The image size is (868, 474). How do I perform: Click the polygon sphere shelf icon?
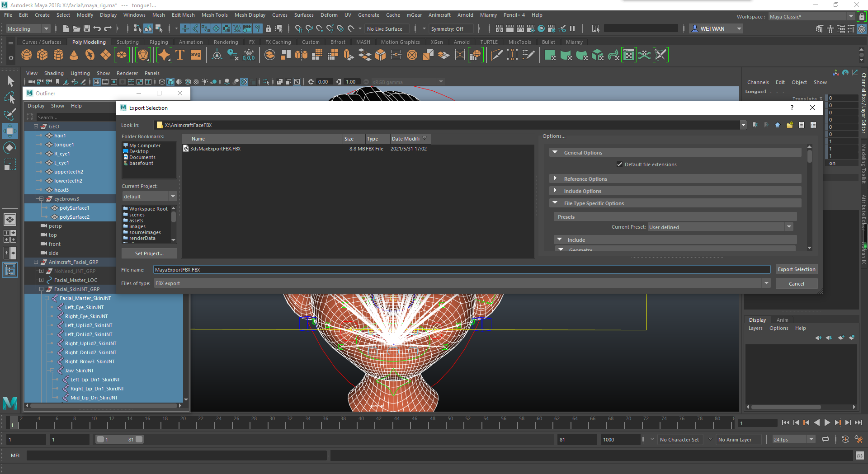pyautogui.click(x=27, y=55)
